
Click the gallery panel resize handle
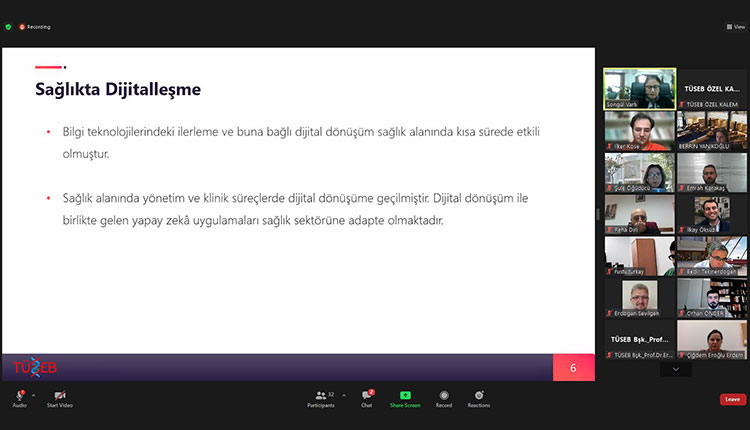coord(599,214)
